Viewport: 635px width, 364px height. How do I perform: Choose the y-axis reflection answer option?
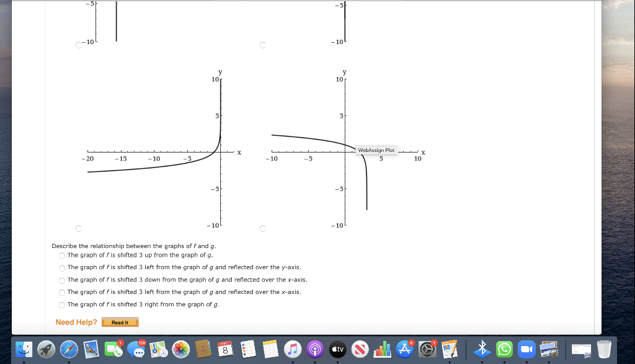click(x=62, y=267)
